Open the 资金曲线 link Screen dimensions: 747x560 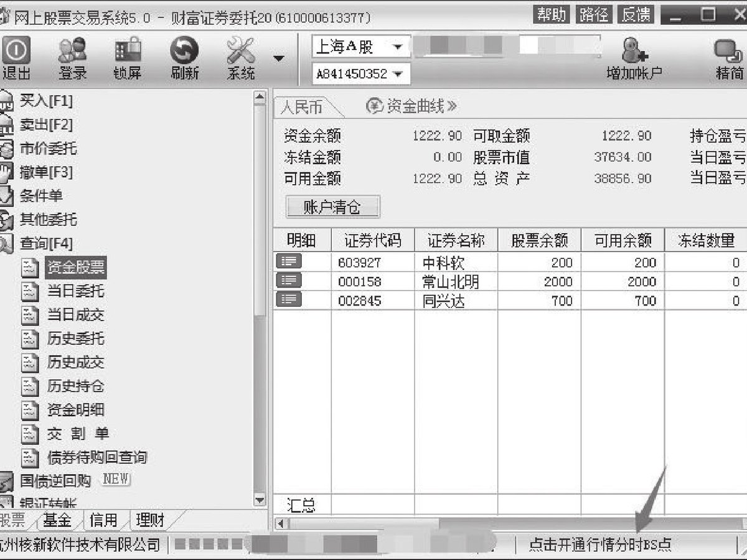pos(412,106)
